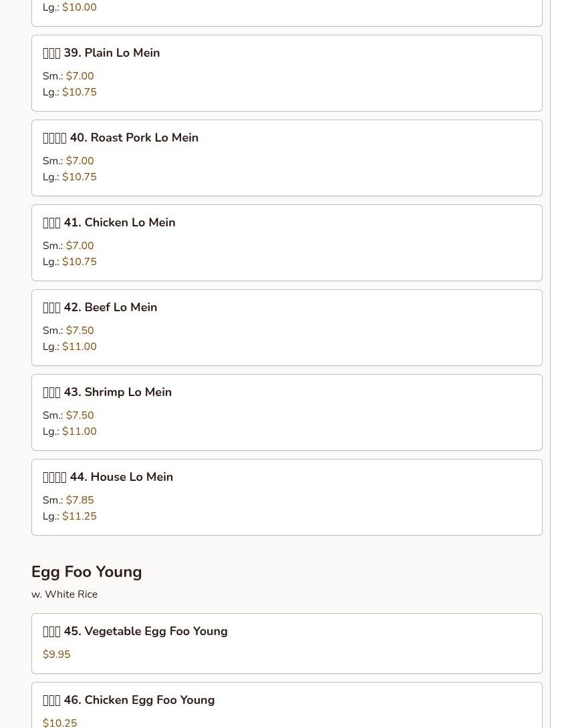Click the 'w. White Rice' subtitle text
This screenshot has width=564, height=728.
tap(64, 594)
